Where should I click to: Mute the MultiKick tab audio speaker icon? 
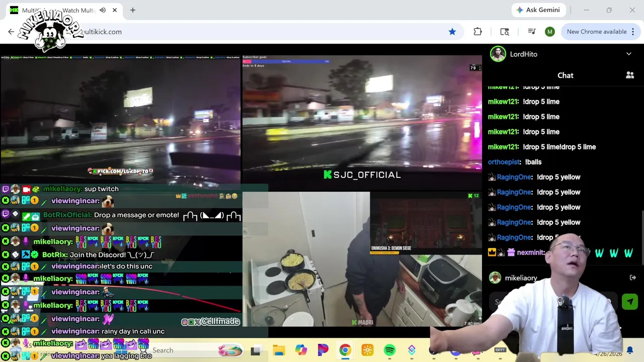(103, 10)
